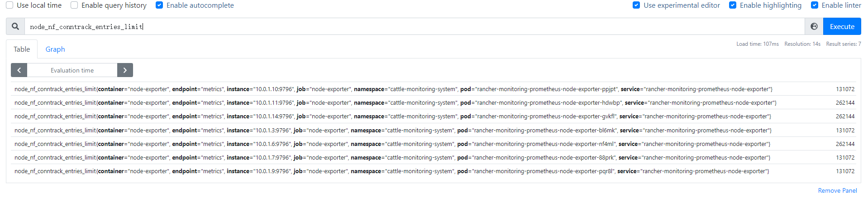Viewport: 868px width, 204px height.
Task: Click the series row for pod exporter-pqr8l
Action: tap(434, 171)
